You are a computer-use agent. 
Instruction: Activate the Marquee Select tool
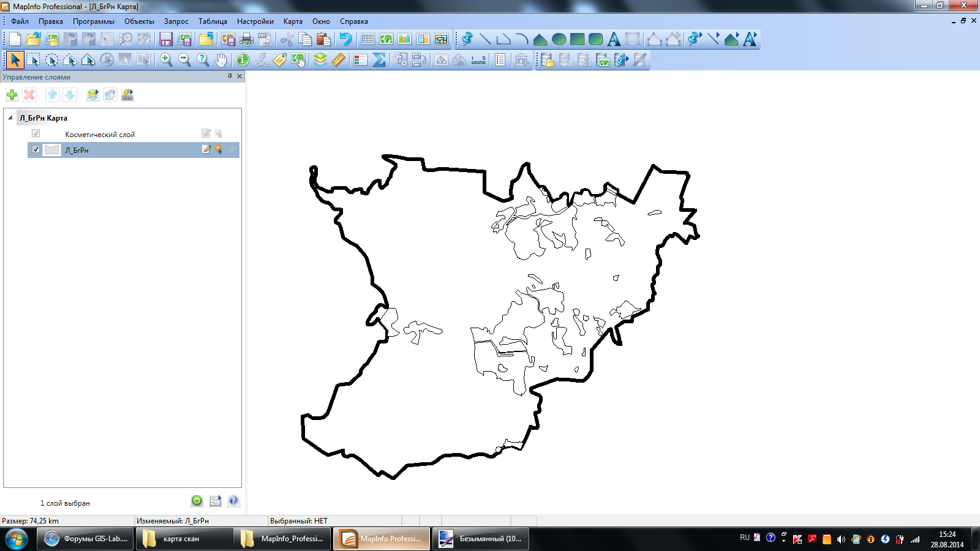[33, 59]
